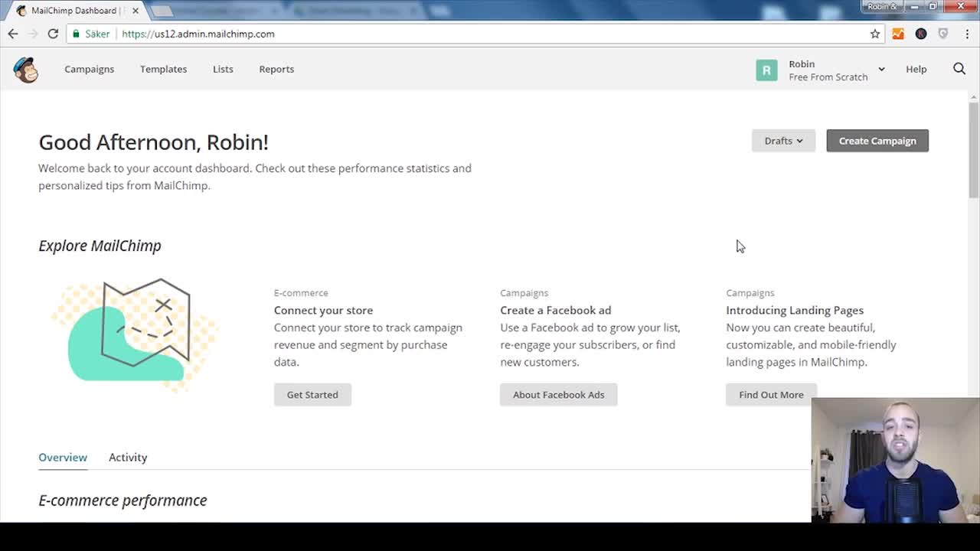Image resolution: width=980 pixels, height=551 pixels.
Task: Close the MailChimp Dashboard browser tab
Action: [x=135, y=11]
